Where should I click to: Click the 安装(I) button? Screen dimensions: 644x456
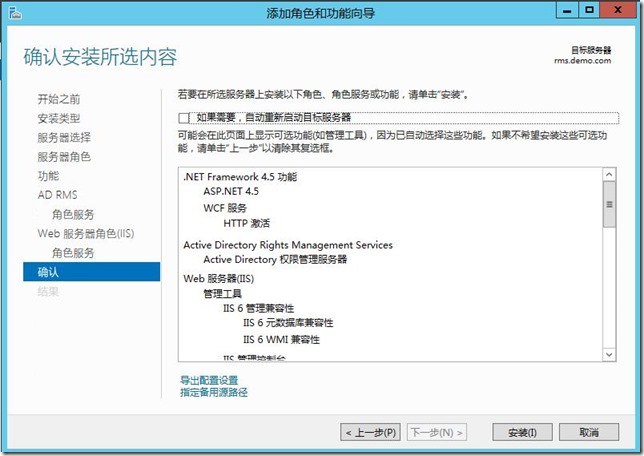click(522, 432)
